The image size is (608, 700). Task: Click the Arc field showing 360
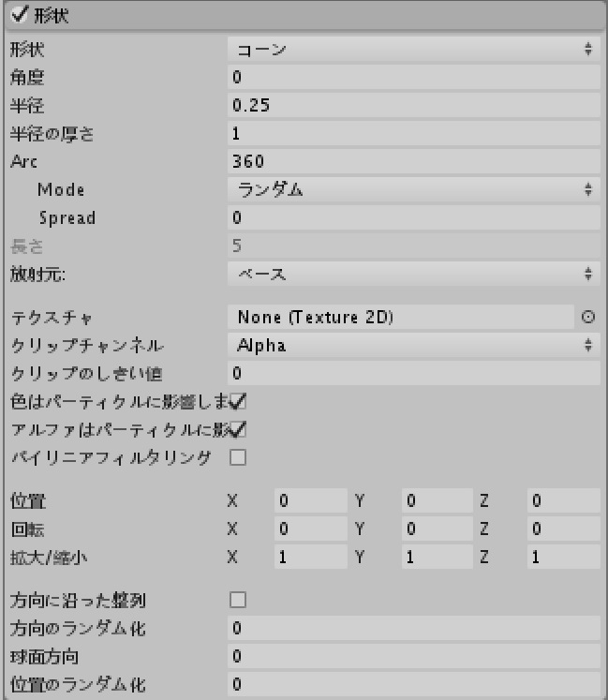(x=412, y=162)
